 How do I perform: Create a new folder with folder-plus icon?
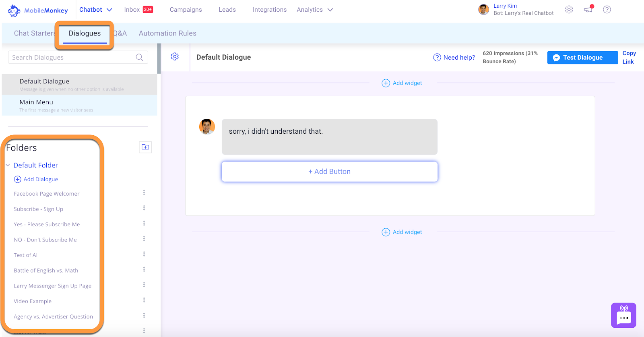[x=145, y=147]
